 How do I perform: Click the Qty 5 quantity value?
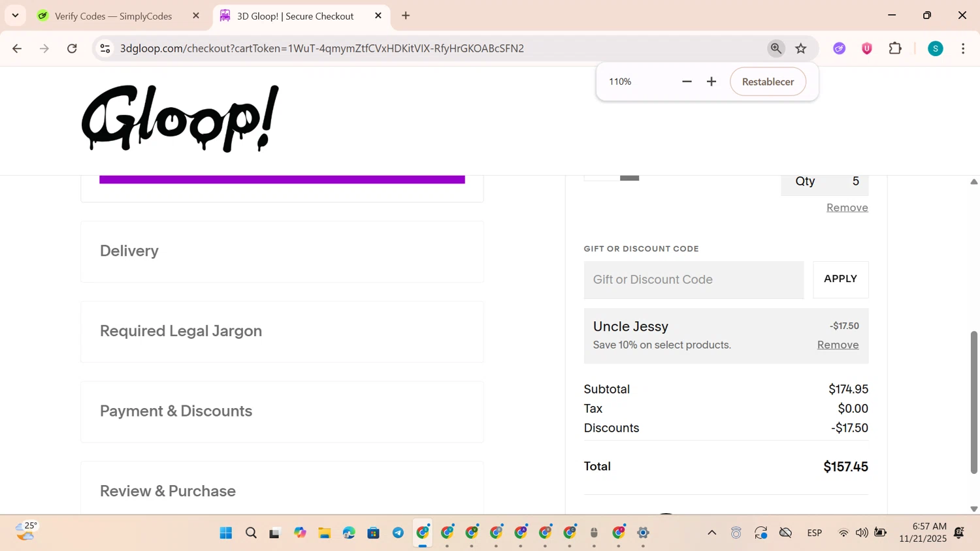click(855, 181)
